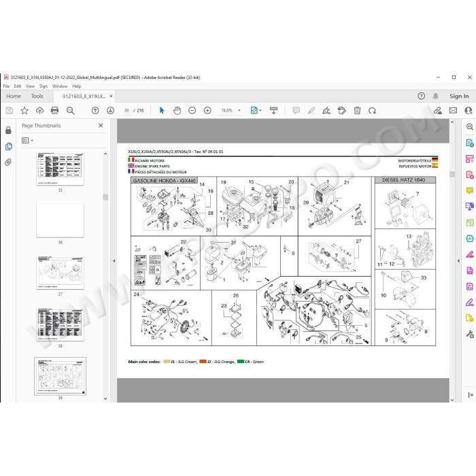The width and height of the screenshot is (476, 476).
Task: Click the thumbnails panel scrollbar handle
Action: pyautogui.click(x=105, y=197)
